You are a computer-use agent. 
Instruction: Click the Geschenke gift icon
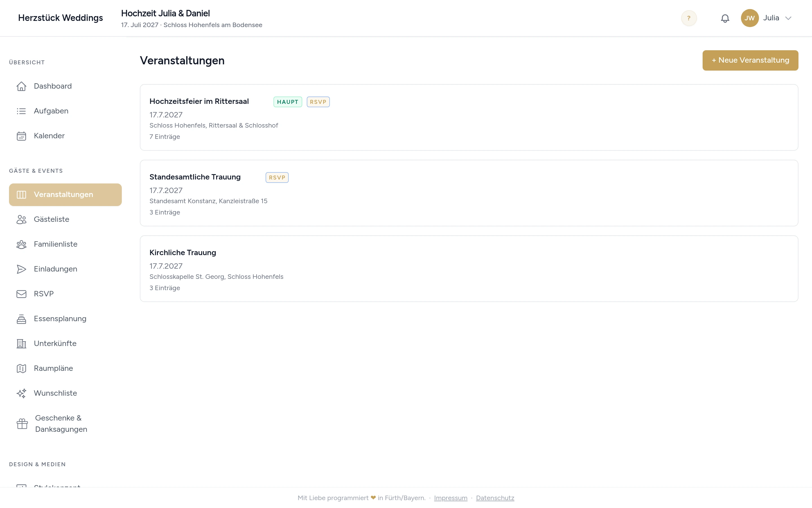click(x=22, y=424)
